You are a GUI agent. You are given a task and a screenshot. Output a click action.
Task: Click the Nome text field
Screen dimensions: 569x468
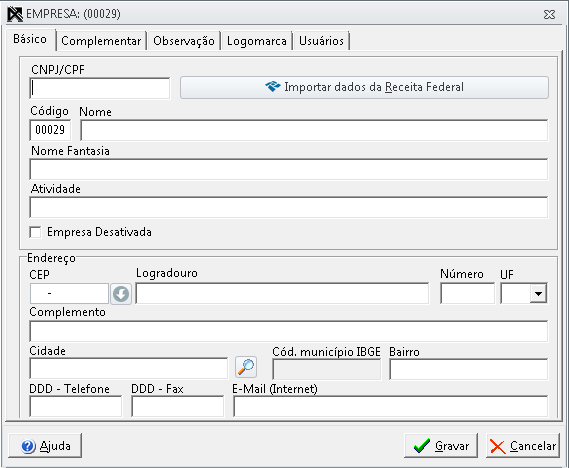click(314, 130)
